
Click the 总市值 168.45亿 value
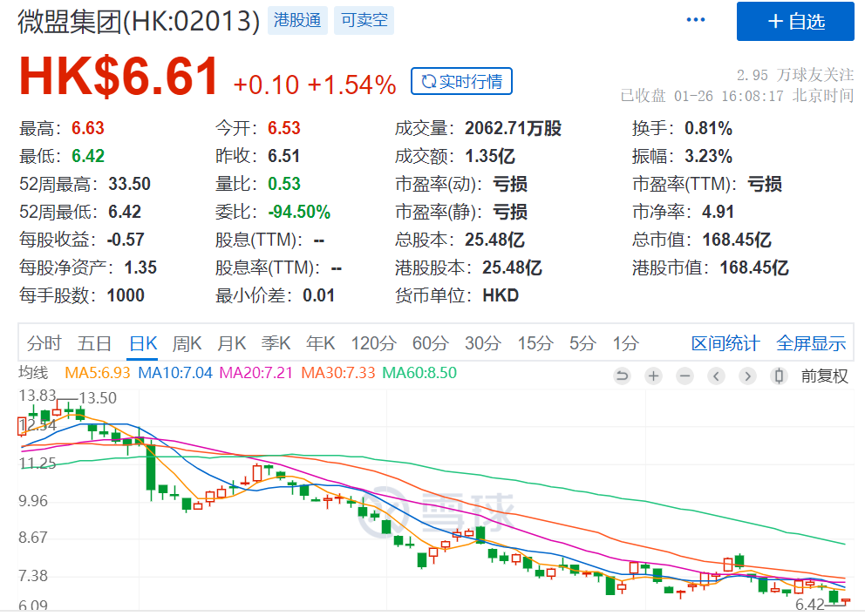click(737, 240)
